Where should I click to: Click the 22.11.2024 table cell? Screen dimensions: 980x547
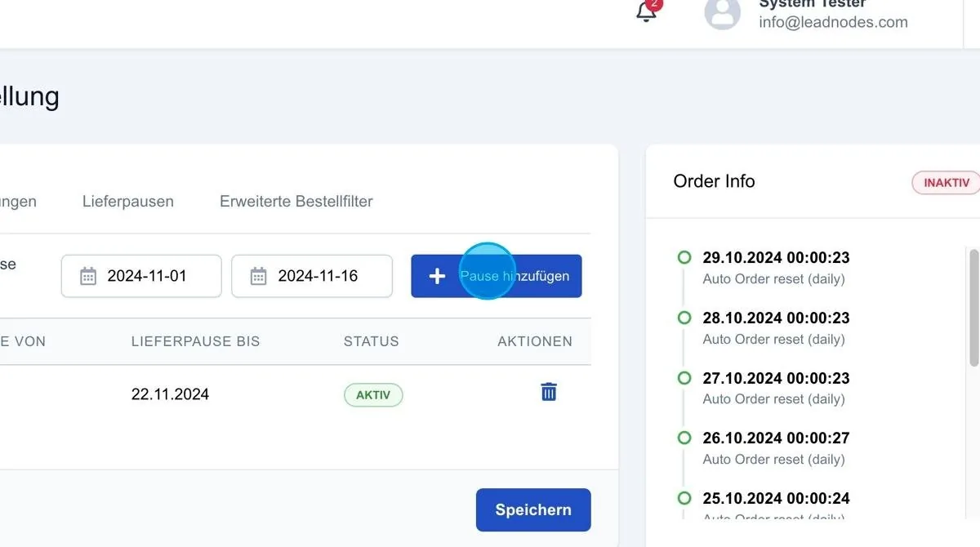pyautogui.click(x=170, y=394)
